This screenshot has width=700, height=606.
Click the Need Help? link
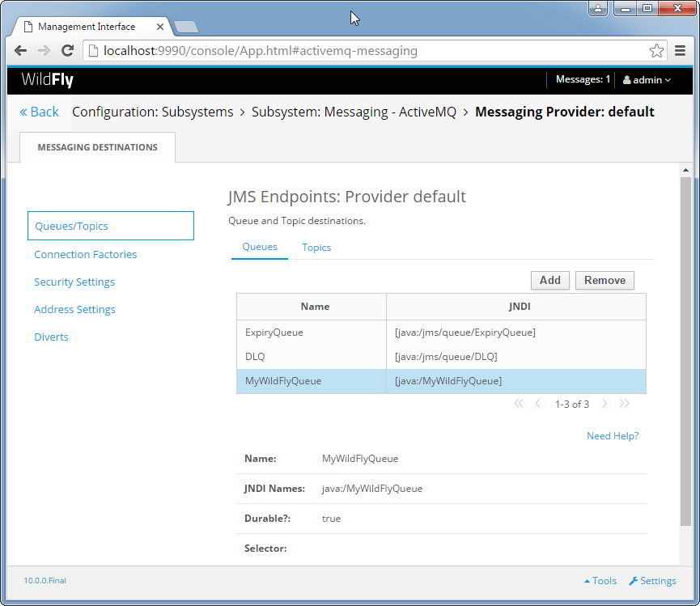click(613, 436)
